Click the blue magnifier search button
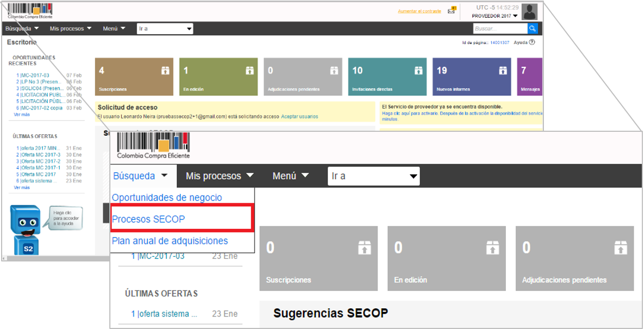 [x=533, y=29]
